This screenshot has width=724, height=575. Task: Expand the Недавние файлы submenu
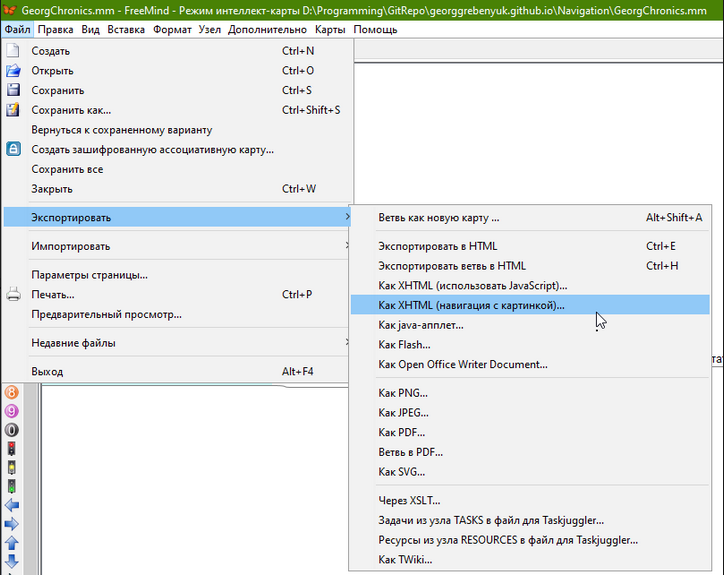click(x=72, y=343)
